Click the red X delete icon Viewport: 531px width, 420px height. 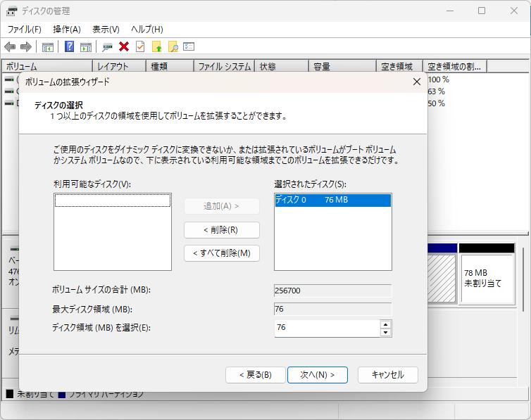click(x=124, y=46)
